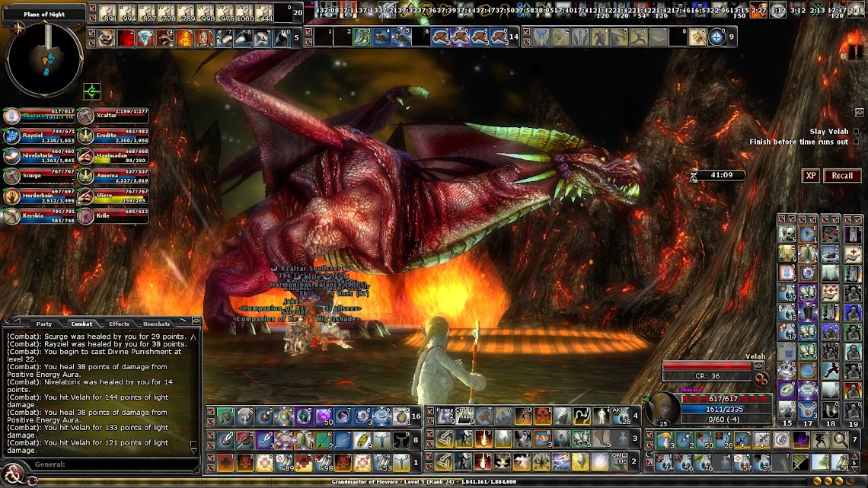Viewport: 868px width, 488px height.
Task: Activate the flaming figure icon in hotbar 5
Action: pos(185,37)
